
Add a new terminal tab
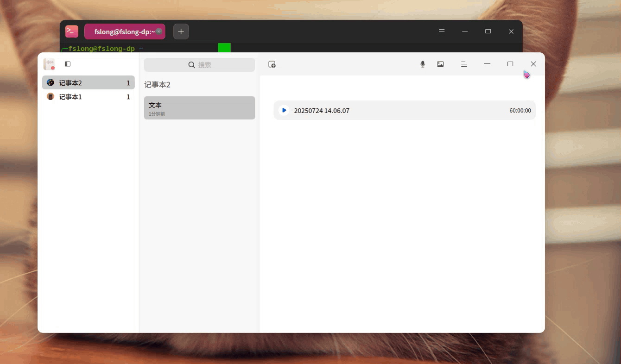coord(181,31)
